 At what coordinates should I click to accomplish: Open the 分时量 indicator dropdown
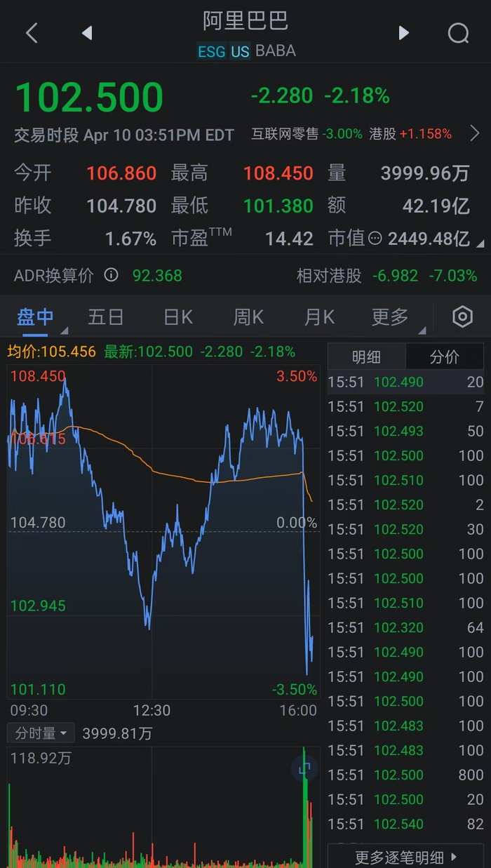pyautogui.click(x=41, y=733)
